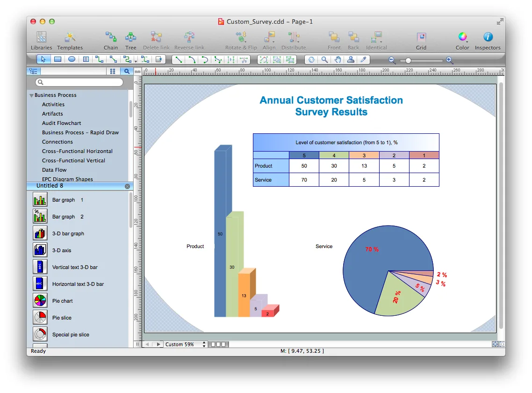
Task: Click the Rotate & Flip icon
Action: [x=241, y=40]
